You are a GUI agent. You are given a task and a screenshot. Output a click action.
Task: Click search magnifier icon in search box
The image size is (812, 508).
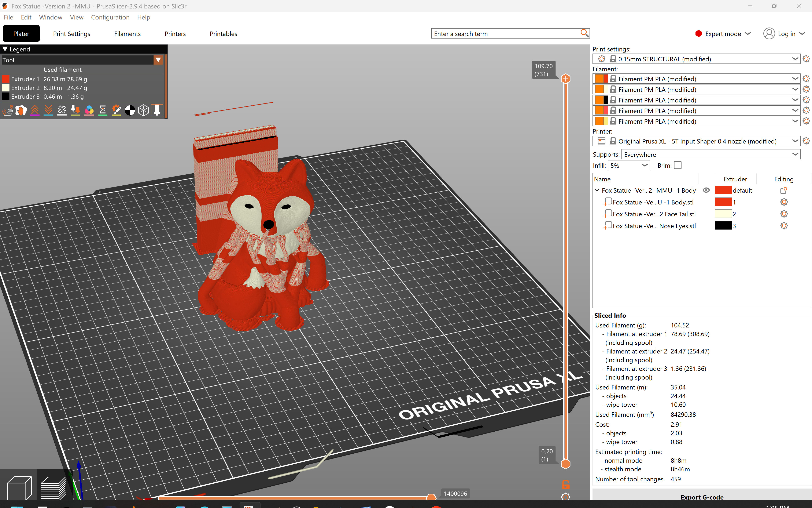pos(584,33)
